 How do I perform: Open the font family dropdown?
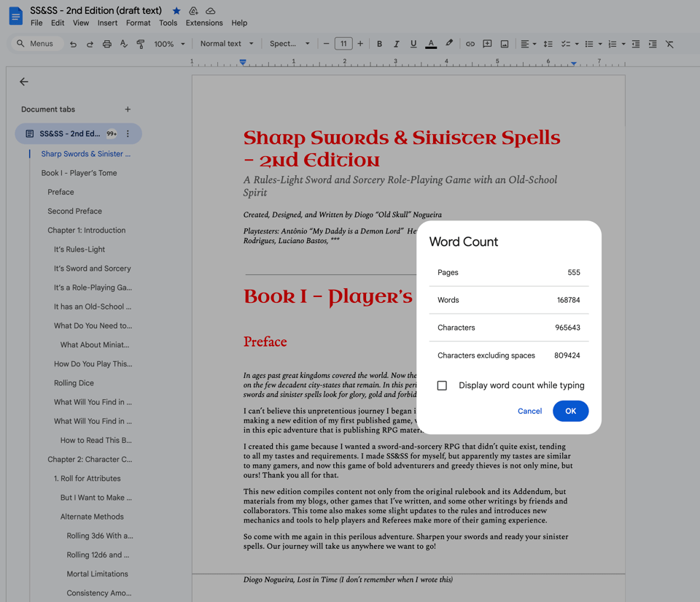click(x=289, y=44)
